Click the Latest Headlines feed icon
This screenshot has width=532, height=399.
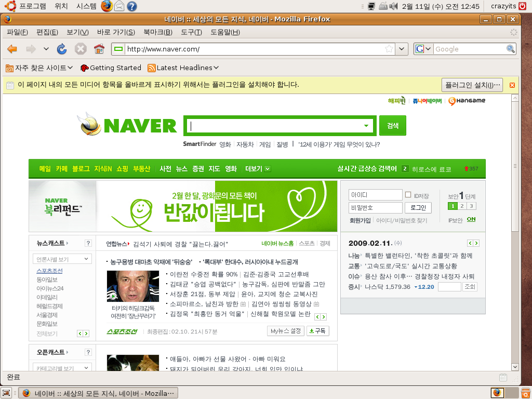[x=151, y=68]
